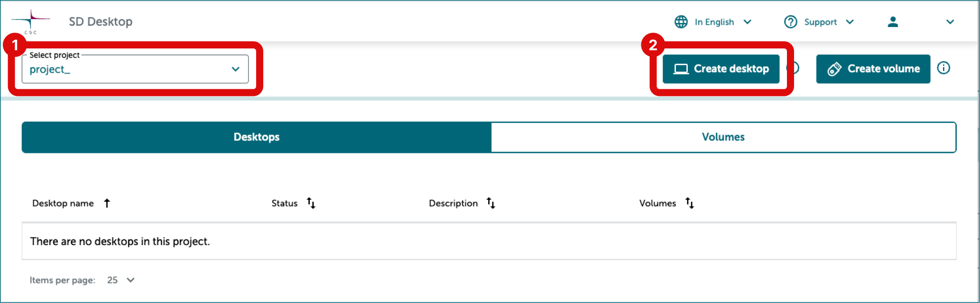The height and width of the screenshot is (303, 980).
Task: Sort by Desktop name arrow icon
Action: coord(107,203)
